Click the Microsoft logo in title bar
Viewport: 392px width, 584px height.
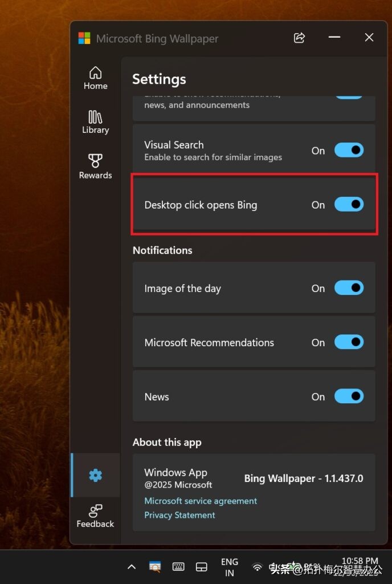click(84, 38)
